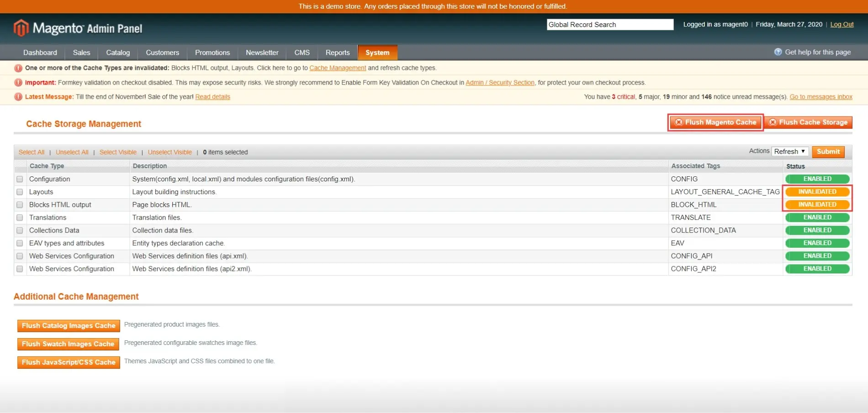Open Admin / Security Section link
The image size is (868, 413).
click(x=500, y=83)
